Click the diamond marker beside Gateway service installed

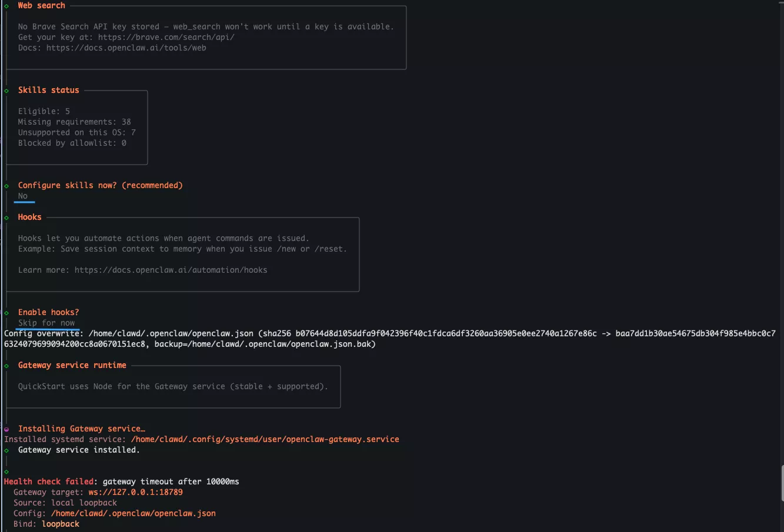click(x=6, y=450)
